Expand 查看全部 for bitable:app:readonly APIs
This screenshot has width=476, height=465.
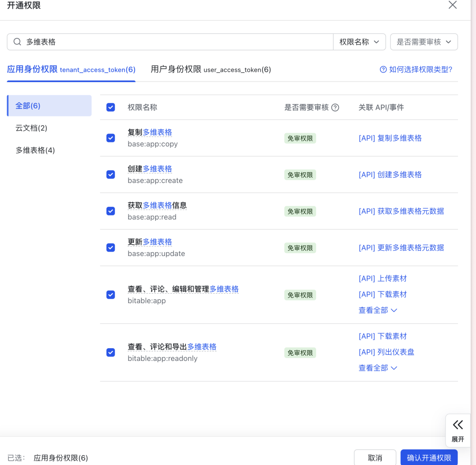coord(378,368)
